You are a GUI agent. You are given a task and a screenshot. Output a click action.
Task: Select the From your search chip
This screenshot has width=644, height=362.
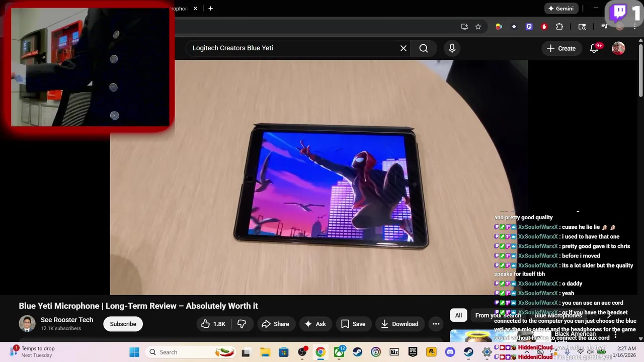498,315
